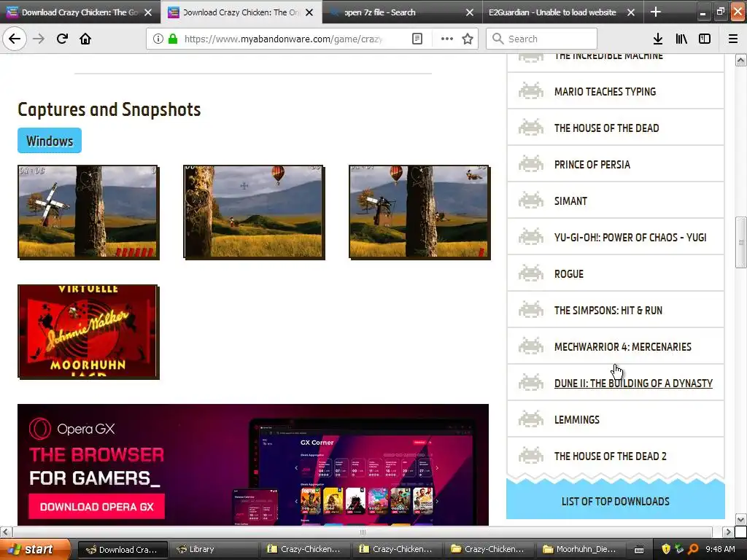Show site information for the page
Viewport: 747px width, 560px height.
coord(158,39)
